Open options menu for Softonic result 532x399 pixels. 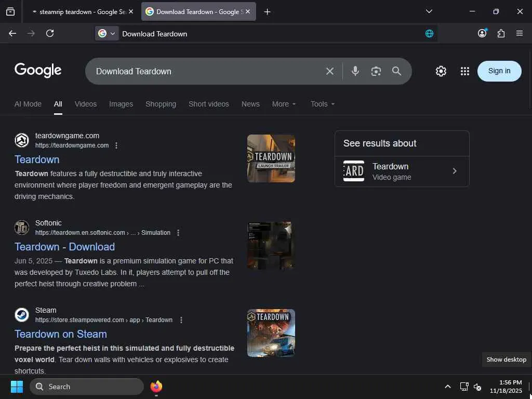point(178,233)
